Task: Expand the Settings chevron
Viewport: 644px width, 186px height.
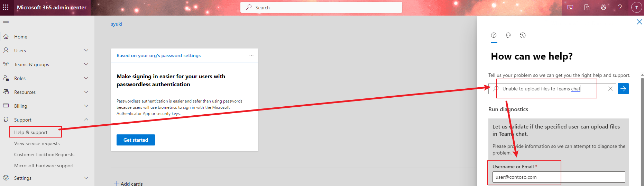Action: coord(86,178)
